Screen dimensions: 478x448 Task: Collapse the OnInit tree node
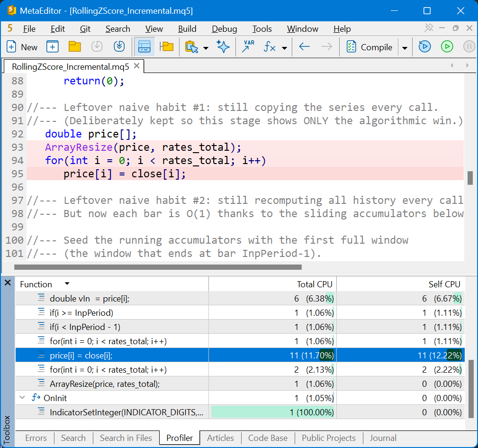[22, 398]
